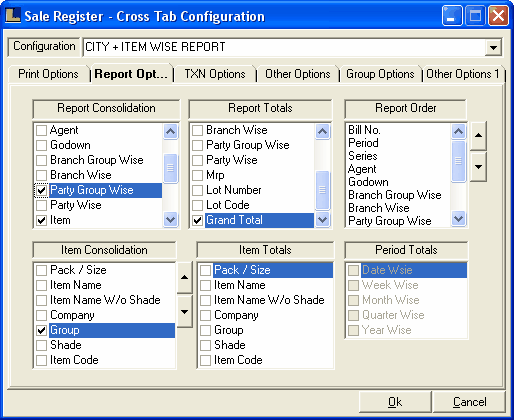Select the Report Options tab
Image resolution: width=514 pixels, height=420 pixels.
coord(131,74)
